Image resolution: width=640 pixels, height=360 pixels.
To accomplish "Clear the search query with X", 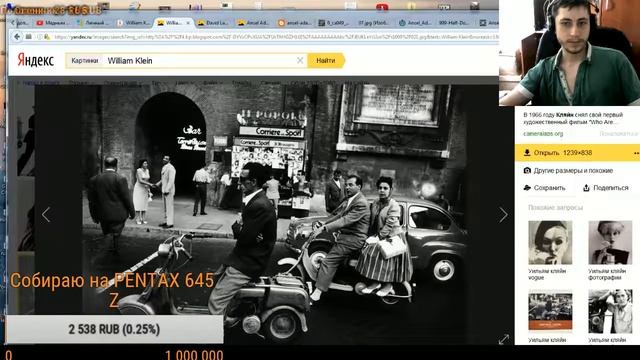I will pos(300,60).
